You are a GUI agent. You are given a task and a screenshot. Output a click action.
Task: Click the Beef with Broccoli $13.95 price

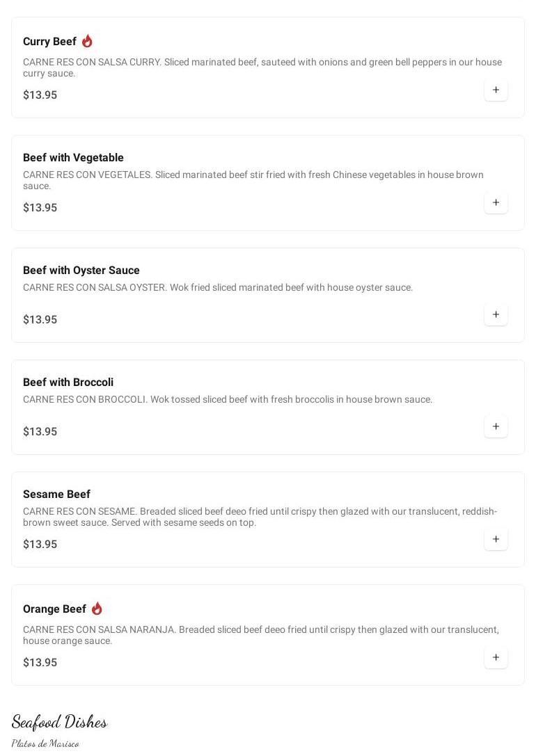40,432
